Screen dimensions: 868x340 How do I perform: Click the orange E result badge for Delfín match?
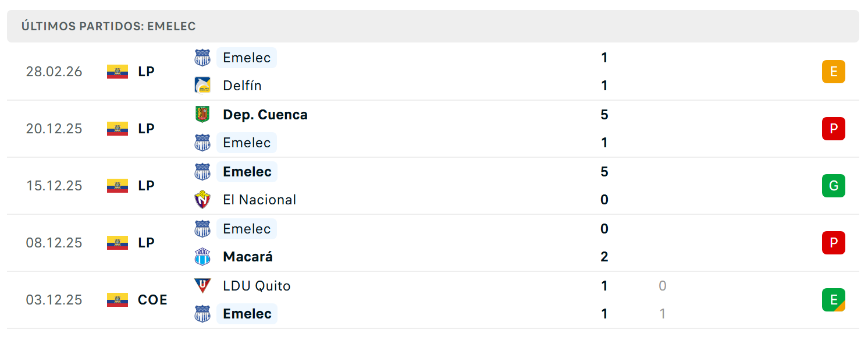click(x=833, y=72)
